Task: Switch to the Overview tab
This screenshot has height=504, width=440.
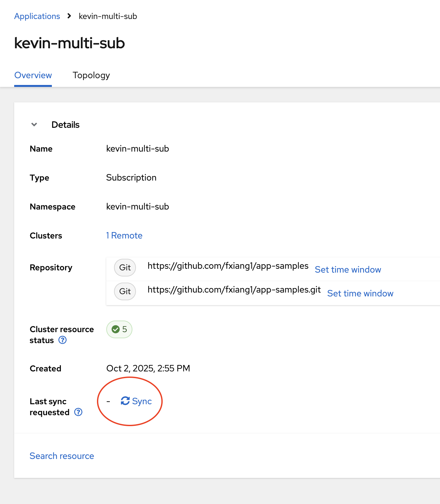Action: (x=33, y=75)
